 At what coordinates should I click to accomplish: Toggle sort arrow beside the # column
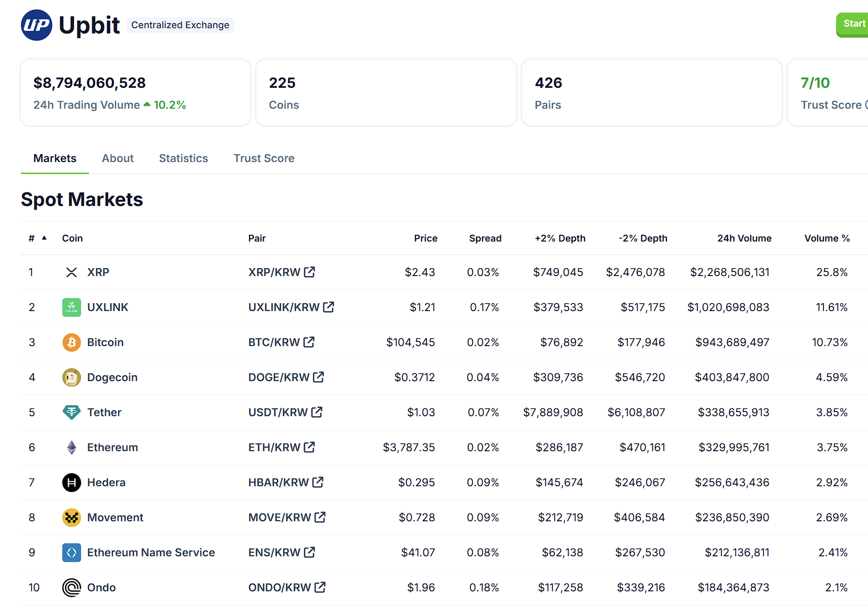[x=44, y=238]
